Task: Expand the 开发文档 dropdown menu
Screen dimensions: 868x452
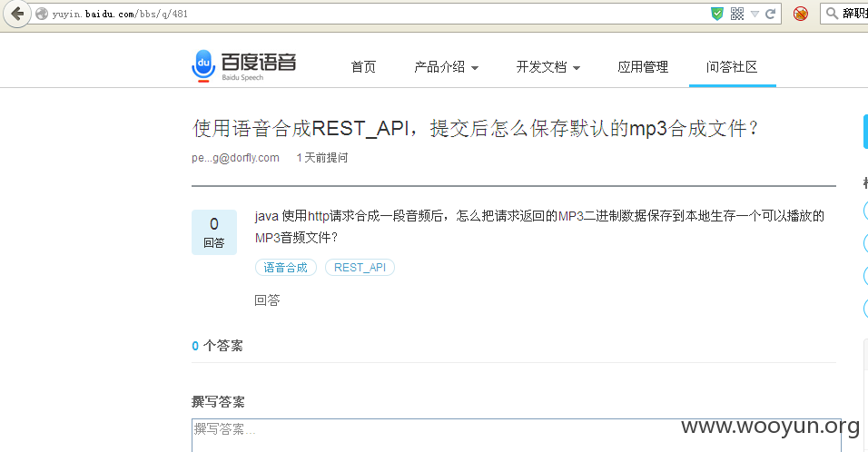Action: (x=548, y=67)
